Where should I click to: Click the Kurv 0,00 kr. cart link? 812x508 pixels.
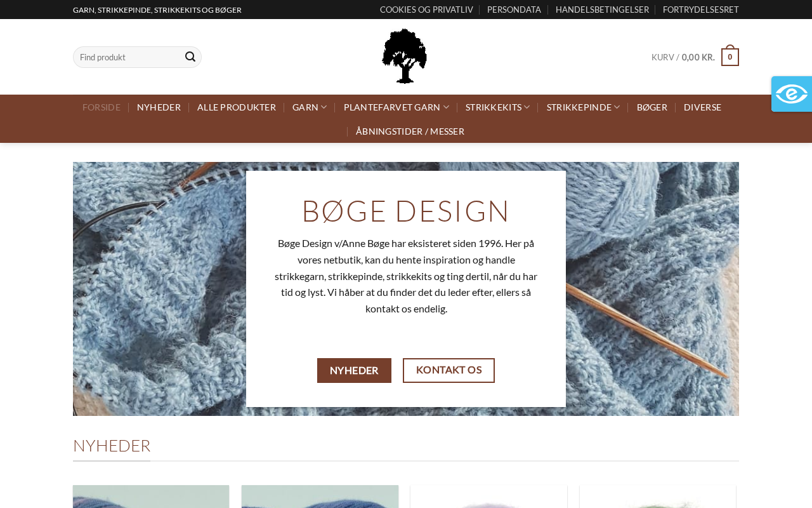tap(683, 57)
